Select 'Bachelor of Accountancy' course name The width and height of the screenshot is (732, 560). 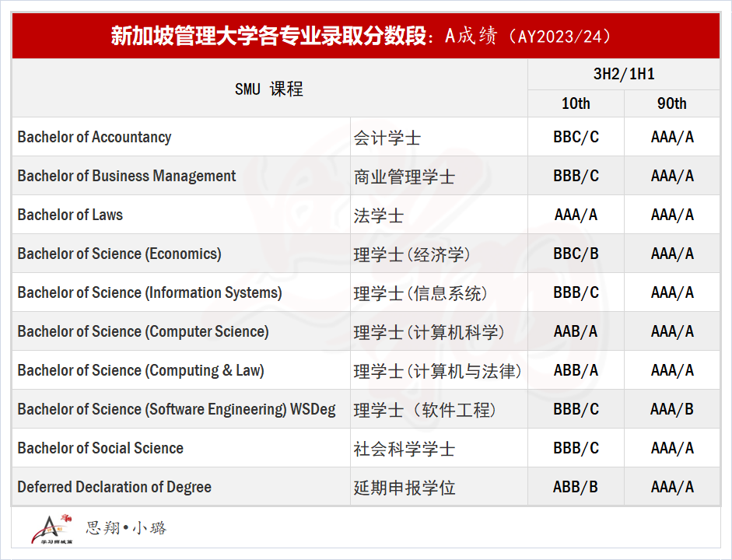(94, 137)
